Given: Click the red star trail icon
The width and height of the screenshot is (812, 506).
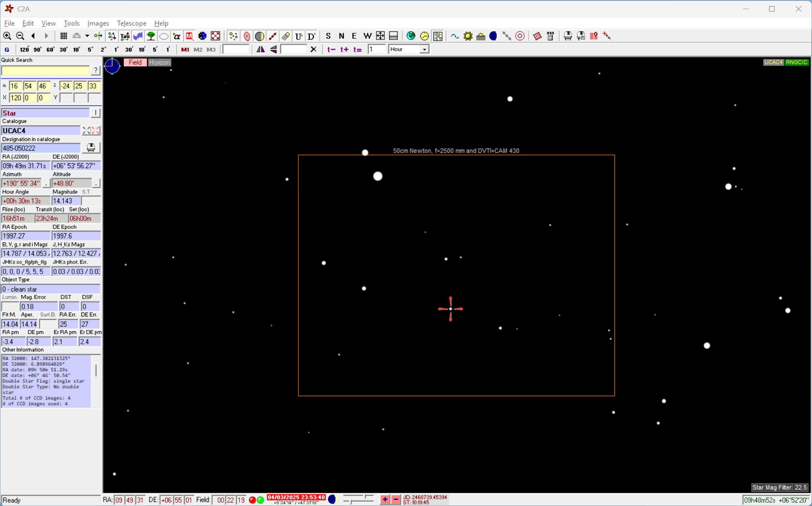Looking at the screenshot, I should (x=607, y=36).
